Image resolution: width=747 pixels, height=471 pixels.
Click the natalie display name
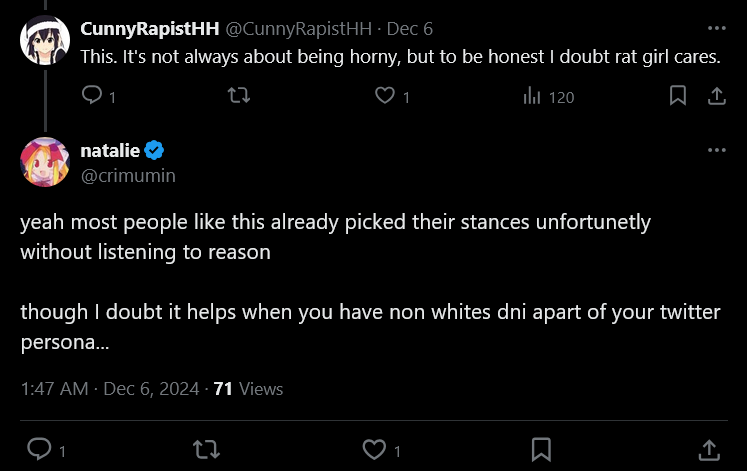point(110,150)
